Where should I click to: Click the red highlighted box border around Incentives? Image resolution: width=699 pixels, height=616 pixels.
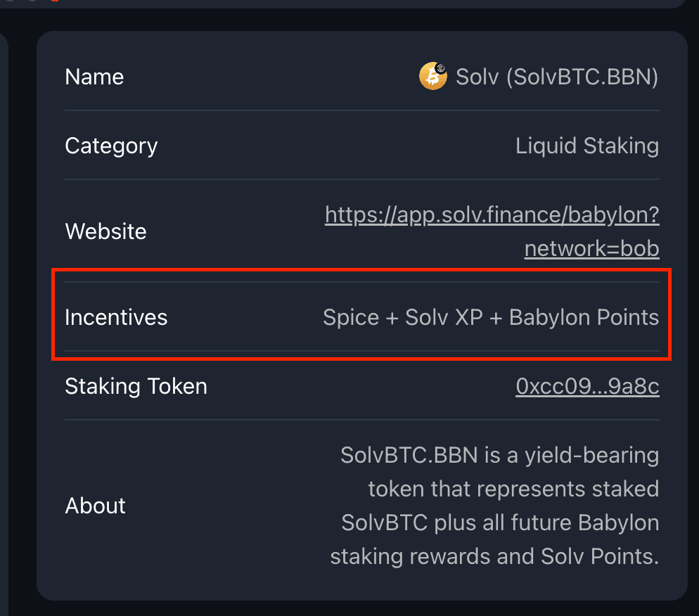coord(362,269)
